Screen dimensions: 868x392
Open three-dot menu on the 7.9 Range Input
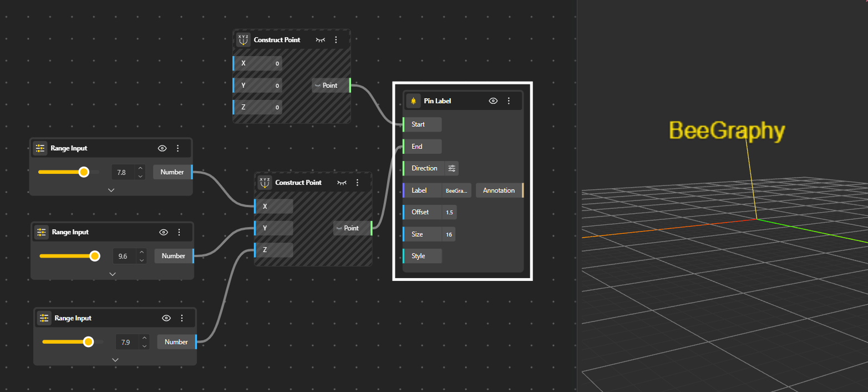pyautogui.click(x=182, y=318)
